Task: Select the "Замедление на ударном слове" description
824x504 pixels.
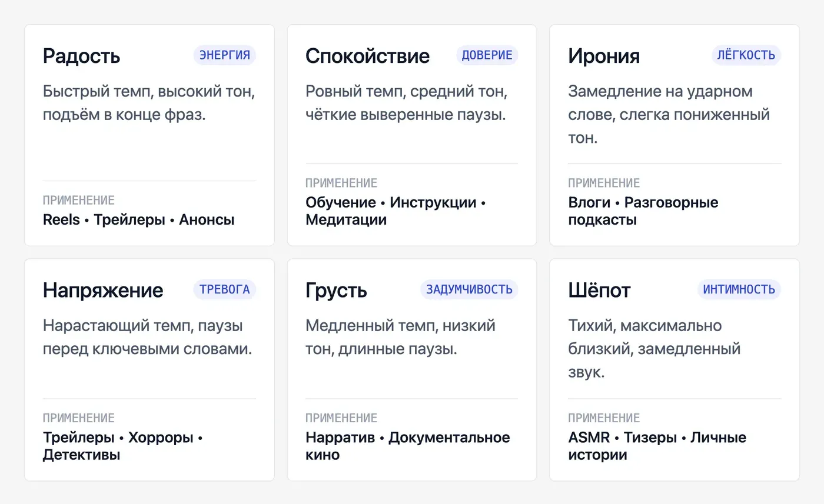Action: (x=669, y=115)
